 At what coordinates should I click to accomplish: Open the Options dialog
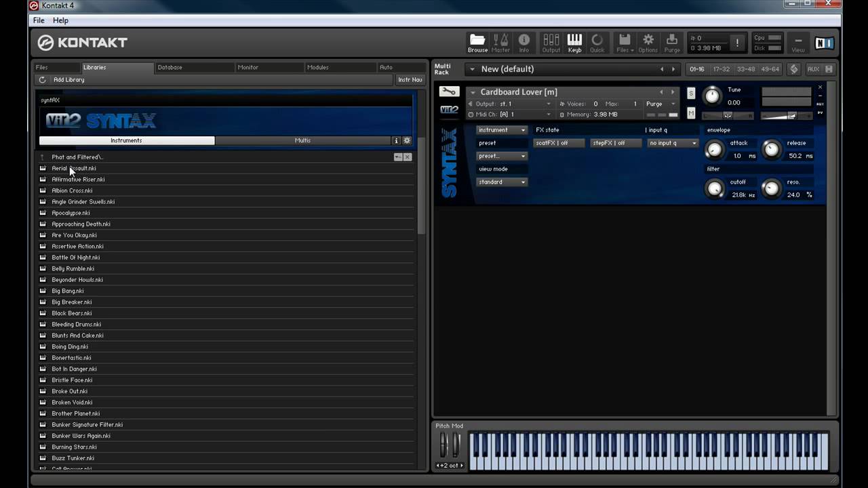[648, 43]
